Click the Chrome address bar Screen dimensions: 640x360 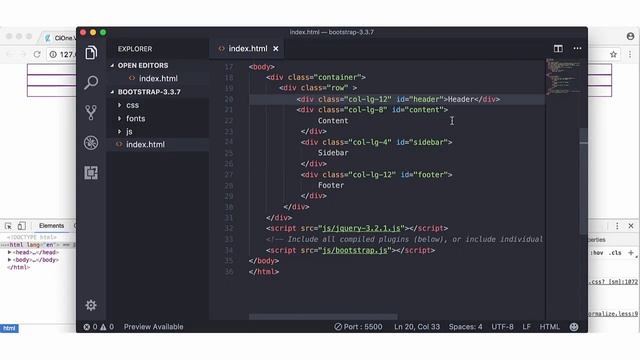[x=67, y=54]
